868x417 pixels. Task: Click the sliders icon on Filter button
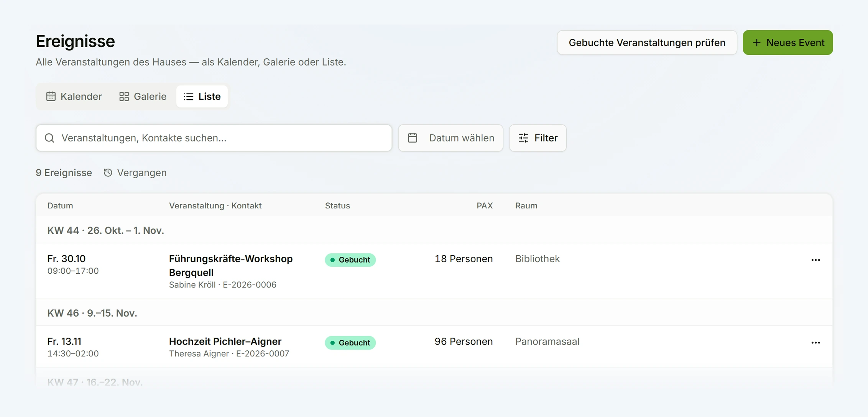(523, 138)
